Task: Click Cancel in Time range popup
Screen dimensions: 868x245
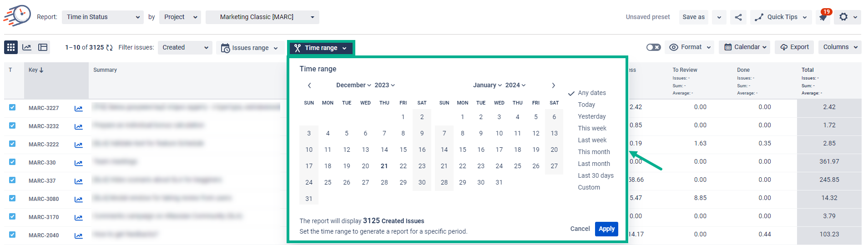Action: coord(580,229)
